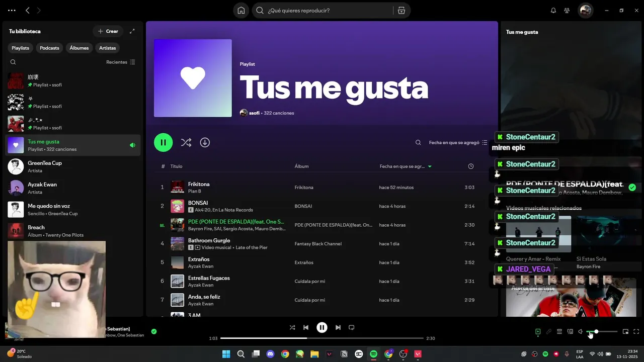The image size is (644, 362).
Task: Open connect to a device icon
Action: pos(570,332)
